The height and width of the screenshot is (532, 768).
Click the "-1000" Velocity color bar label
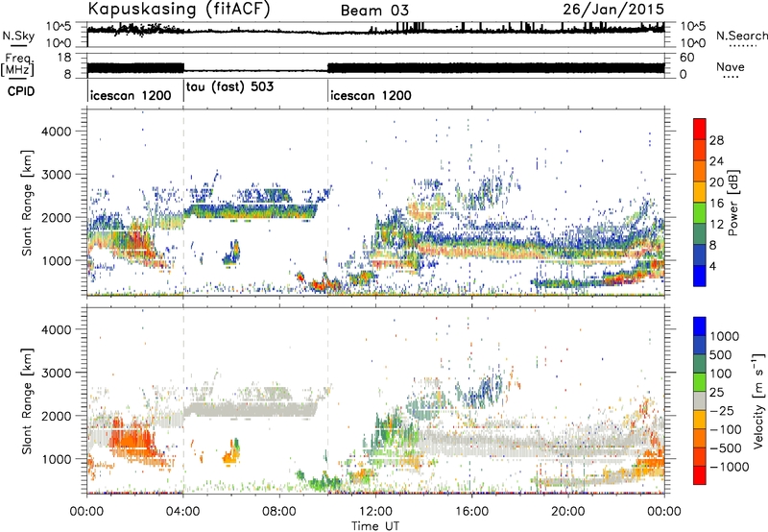tap(730, 467)
